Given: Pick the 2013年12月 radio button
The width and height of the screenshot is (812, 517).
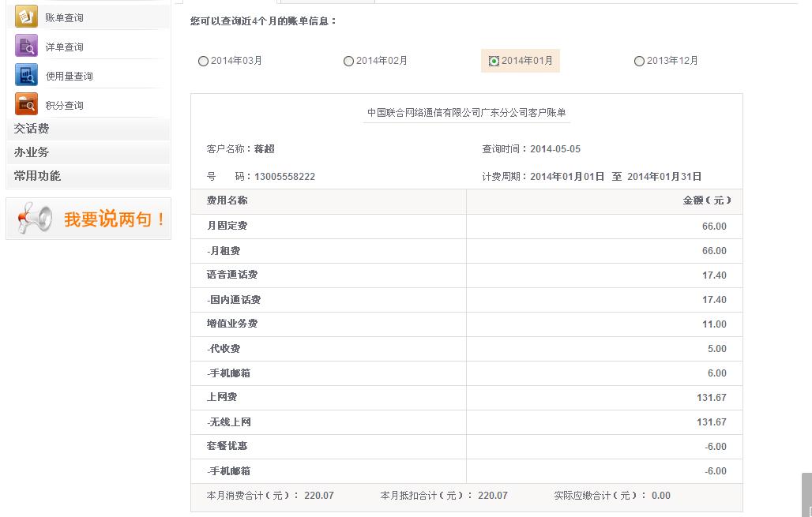Looking at the screenshot, I should pyautogui.click(x=640, y=62).
